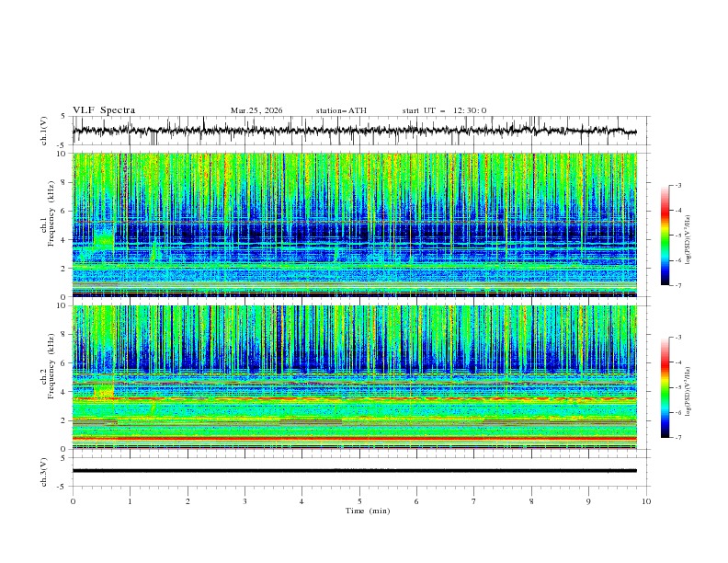
Task: Click the 'VLF Spectra' title text
Action: point(104,110)
